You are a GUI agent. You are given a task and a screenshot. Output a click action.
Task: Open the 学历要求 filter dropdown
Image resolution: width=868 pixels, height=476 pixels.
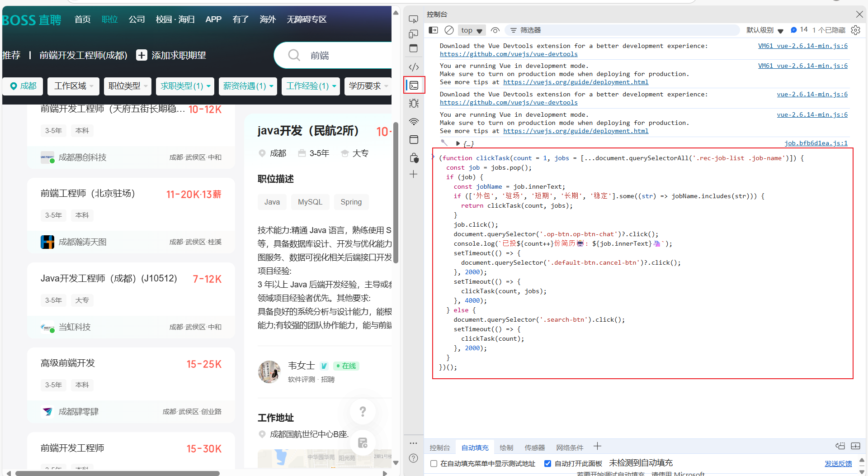coord(368,86)
